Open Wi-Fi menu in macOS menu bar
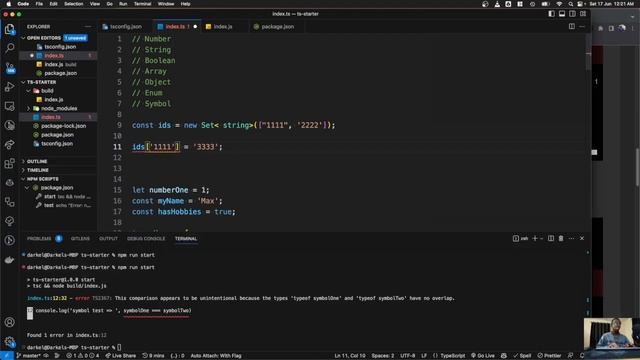640x360 pixels. pos(559,4)
